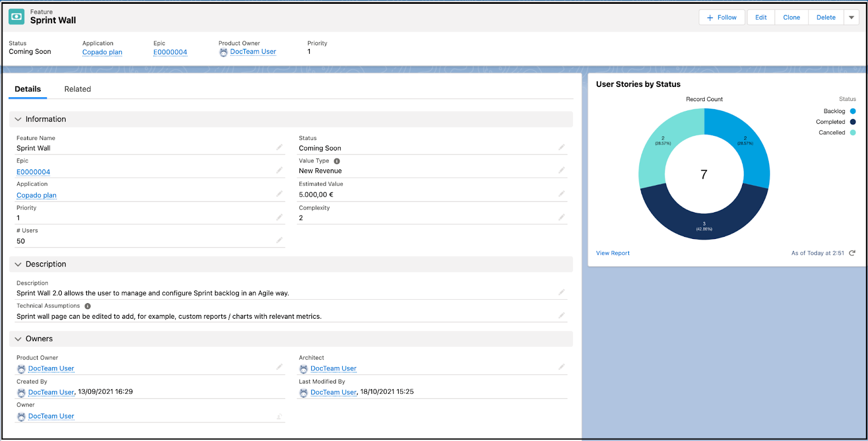Click the change owner icon in Owner row

point(279,417)
